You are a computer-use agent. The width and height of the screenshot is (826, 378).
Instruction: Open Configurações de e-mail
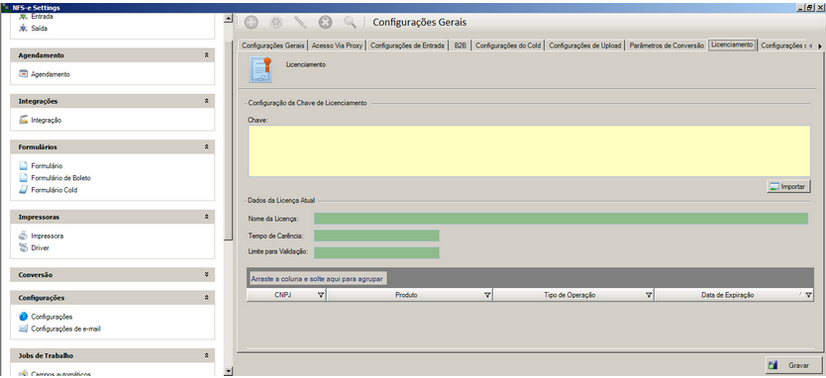[60, 329]
